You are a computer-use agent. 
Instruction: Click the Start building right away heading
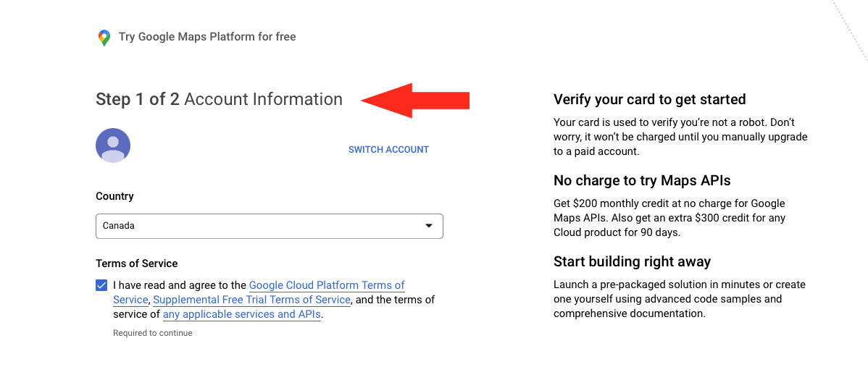pos(632,261)
